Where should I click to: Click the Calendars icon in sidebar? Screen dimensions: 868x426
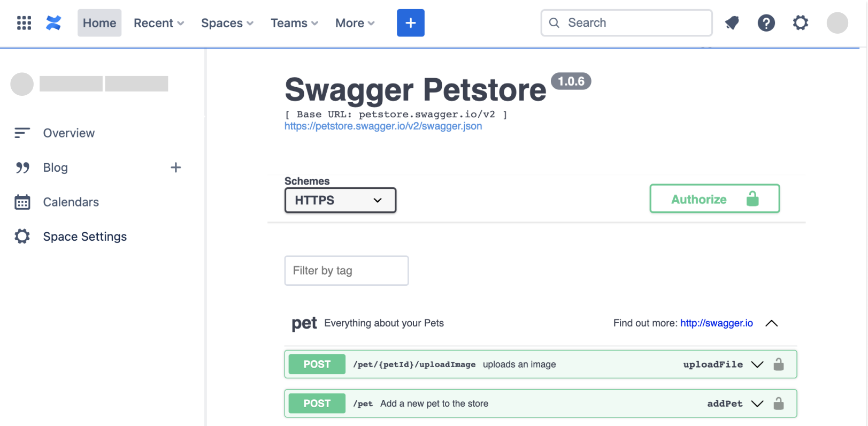coord(22,202)
